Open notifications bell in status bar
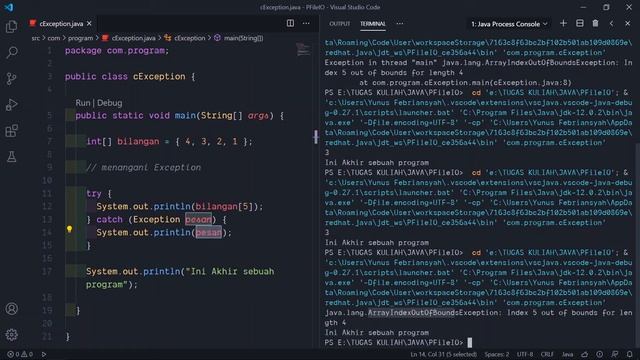This screenshot has width=640, height=360. 629,354
